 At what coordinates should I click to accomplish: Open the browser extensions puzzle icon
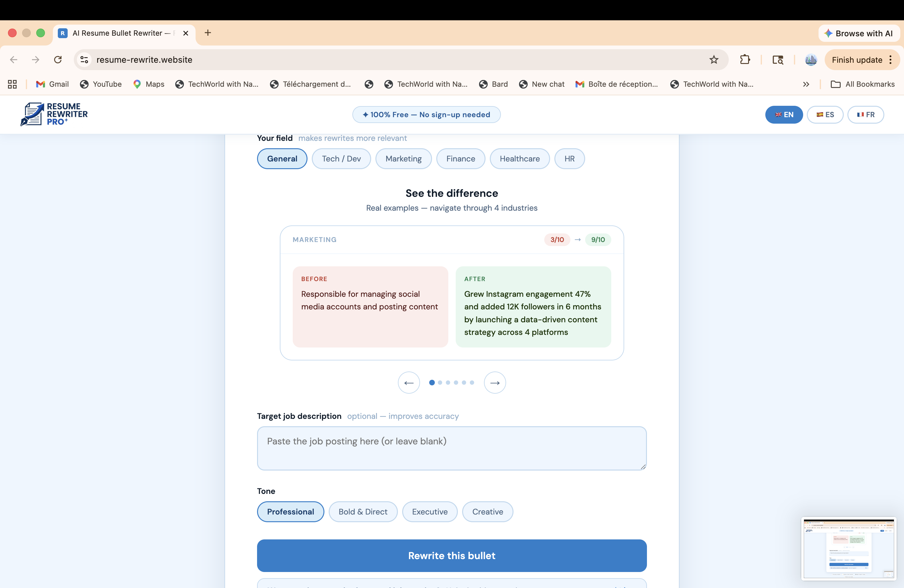(745, 60)
